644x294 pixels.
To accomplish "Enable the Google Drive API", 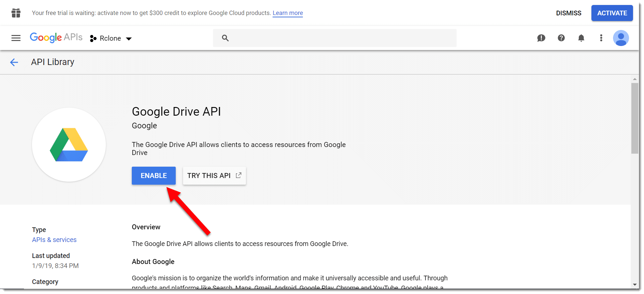I will [154, 176].
